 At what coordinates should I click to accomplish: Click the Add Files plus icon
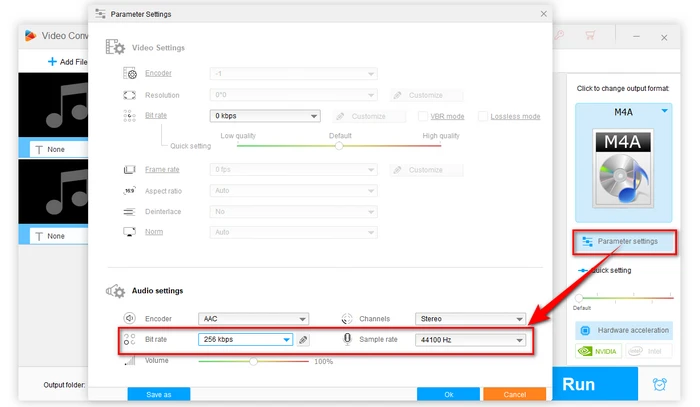click(x=52, y=62)
